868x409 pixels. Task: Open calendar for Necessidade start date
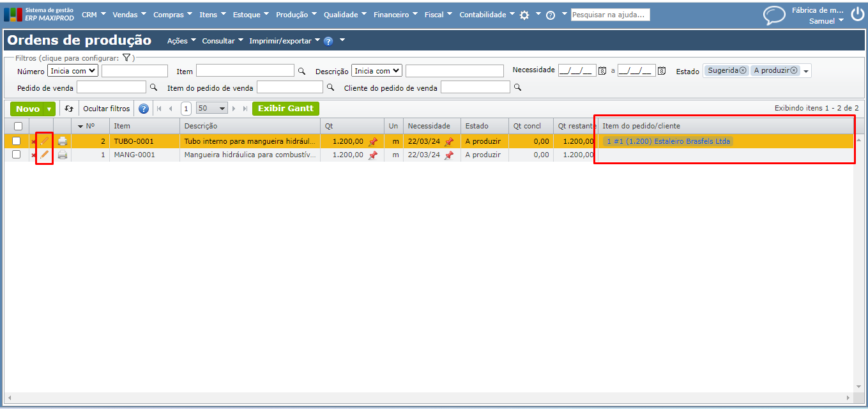pyautogui.click(x=602, y=71)
